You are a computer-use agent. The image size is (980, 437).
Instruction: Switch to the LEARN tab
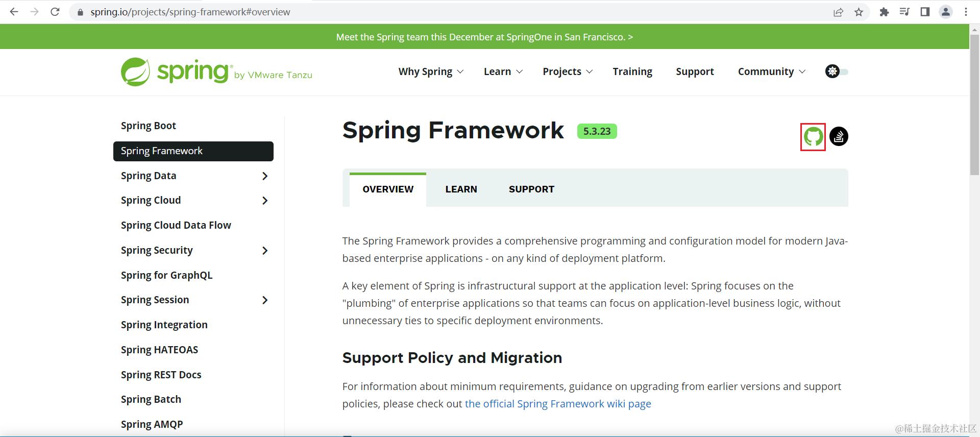(x=461, y=189)
